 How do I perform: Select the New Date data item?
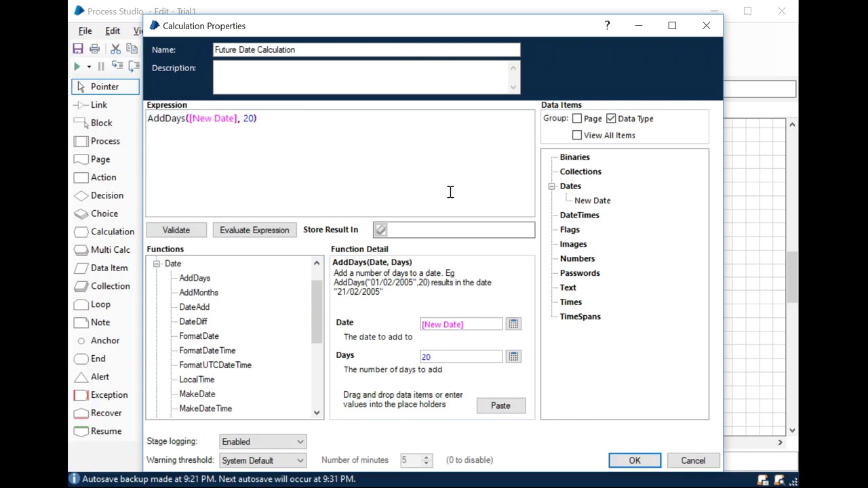(x=593, y=201)
